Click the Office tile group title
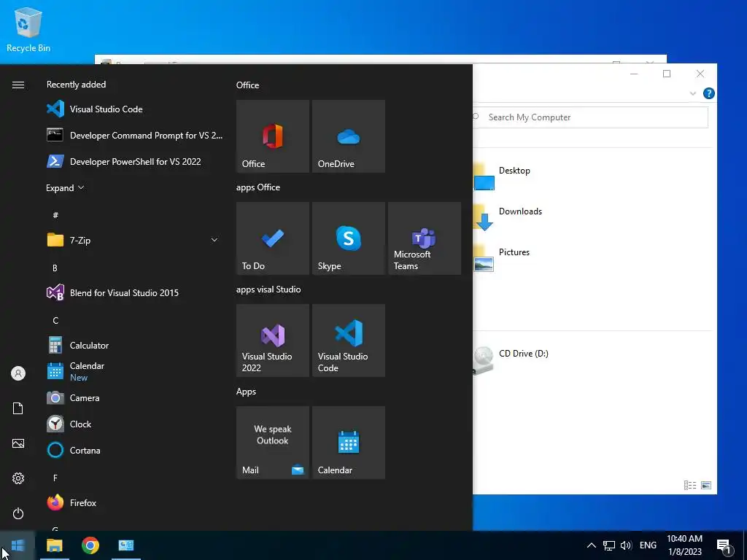The height and width of the screenshot is (560, 747). [248, 85]
